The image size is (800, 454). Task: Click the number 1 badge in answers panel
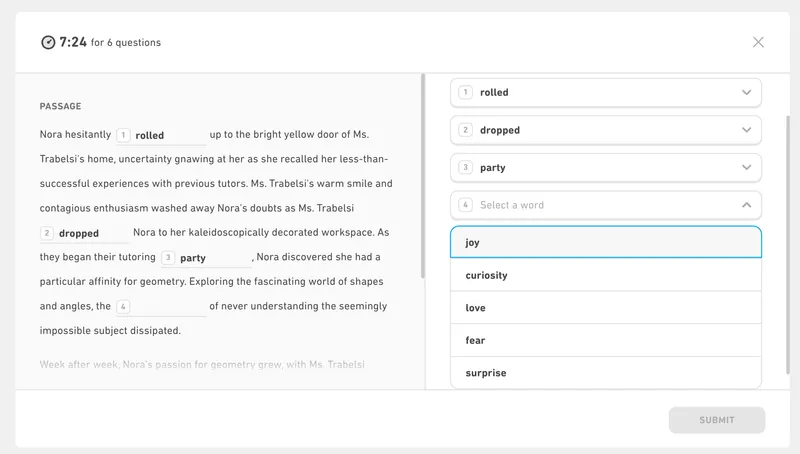[465, 92]
